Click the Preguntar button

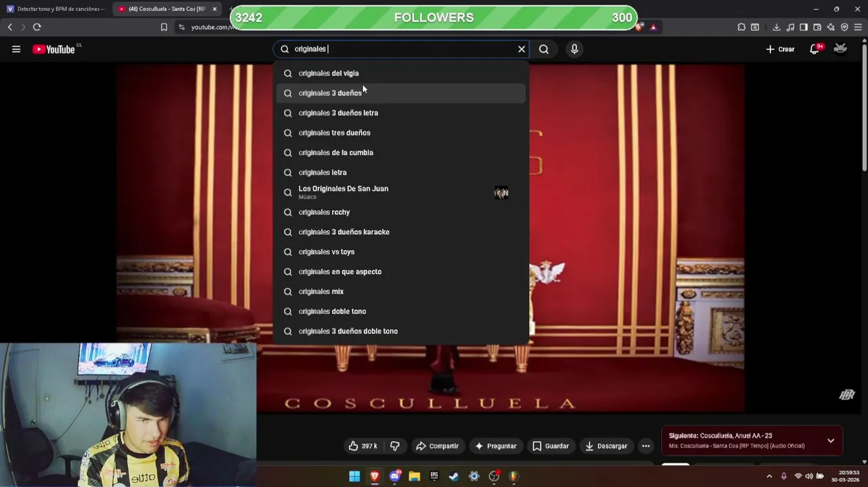pos(496,446)
